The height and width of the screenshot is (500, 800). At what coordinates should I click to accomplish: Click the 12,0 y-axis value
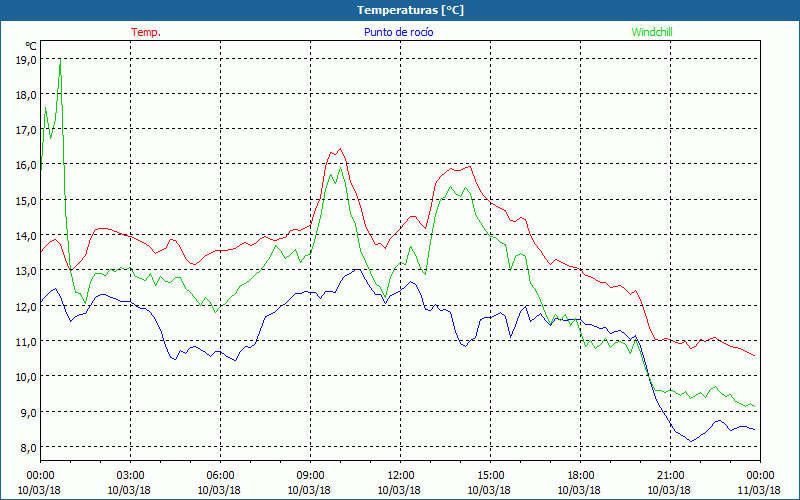(x=26, y=307)
